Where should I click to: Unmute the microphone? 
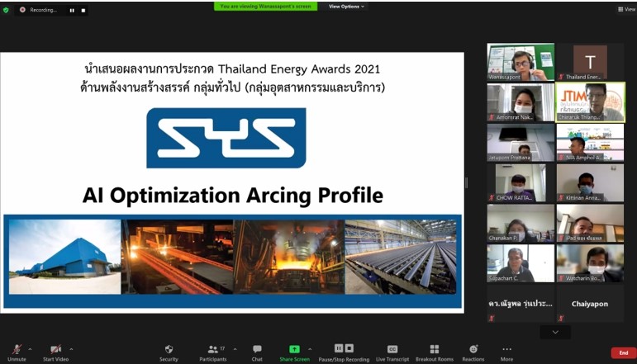click(17, 352)
